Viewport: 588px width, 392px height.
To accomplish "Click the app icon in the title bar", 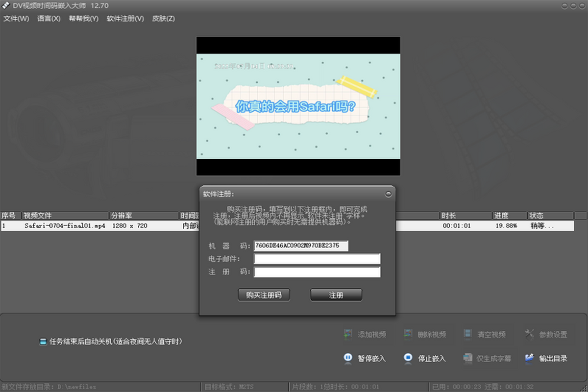I will coord(6,6).
